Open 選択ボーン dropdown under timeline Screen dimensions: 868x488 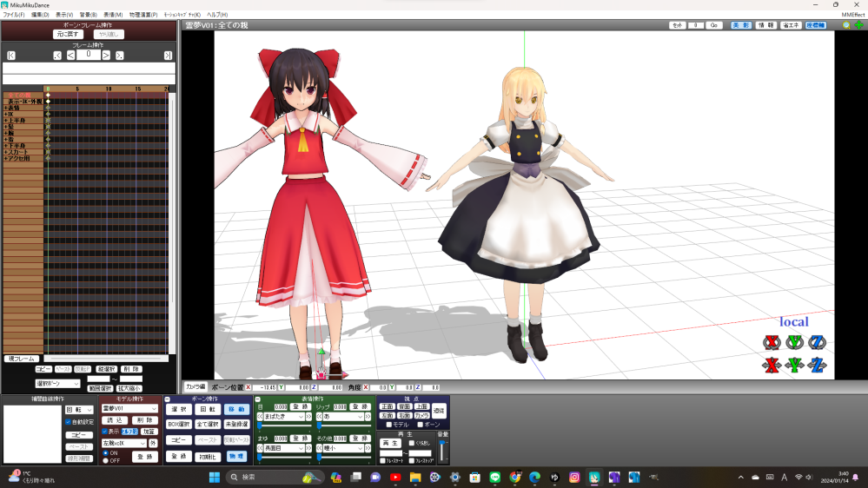57,384
